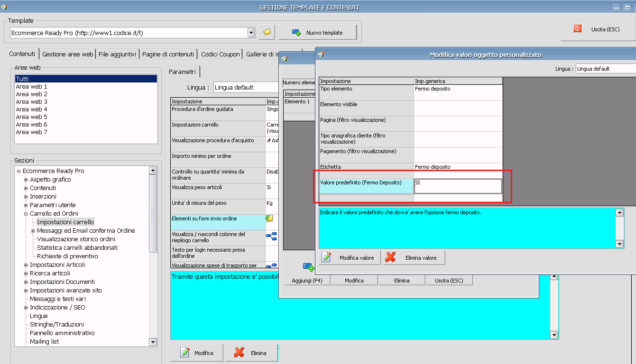Expand the Aspetto grafico tree node
This screenshot has height=364, width=636.
click(26, 180)
